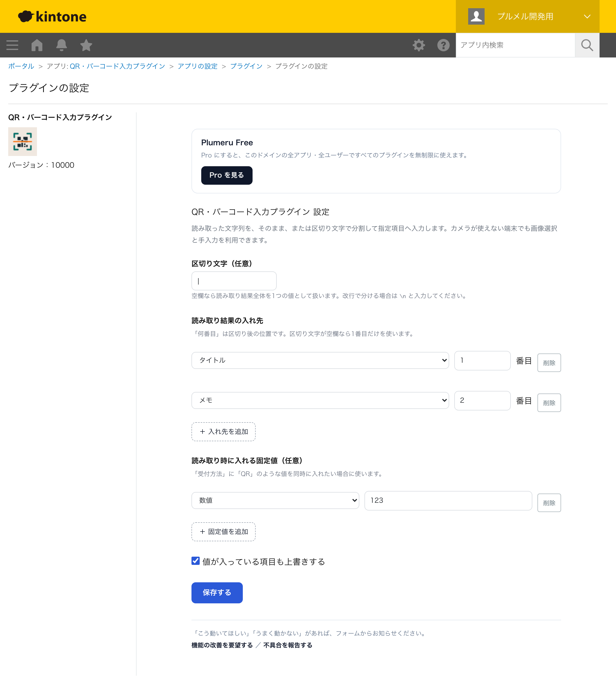616x688 pixels.
Task: Open the タイトル field dropdown
Action: click(320, 360)
